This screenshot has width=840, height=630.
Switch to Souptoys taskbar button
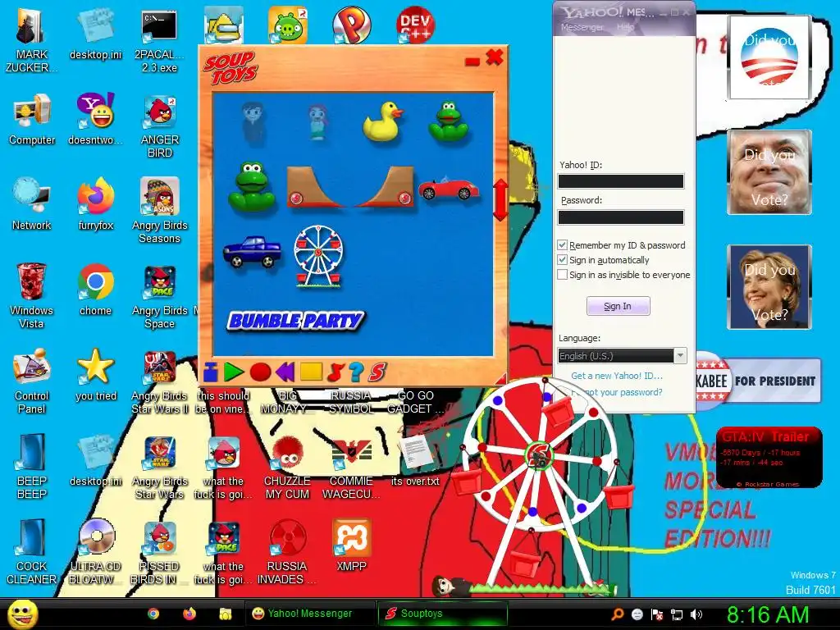[x=442, y=614]
